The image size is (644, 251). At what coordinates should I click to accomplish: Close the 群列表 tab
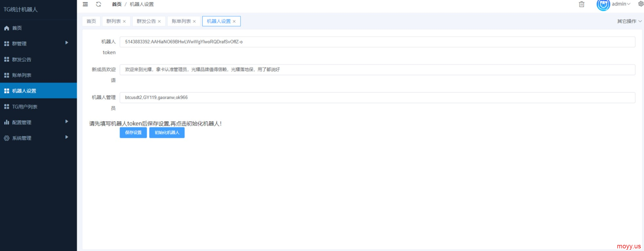[124, 21]
